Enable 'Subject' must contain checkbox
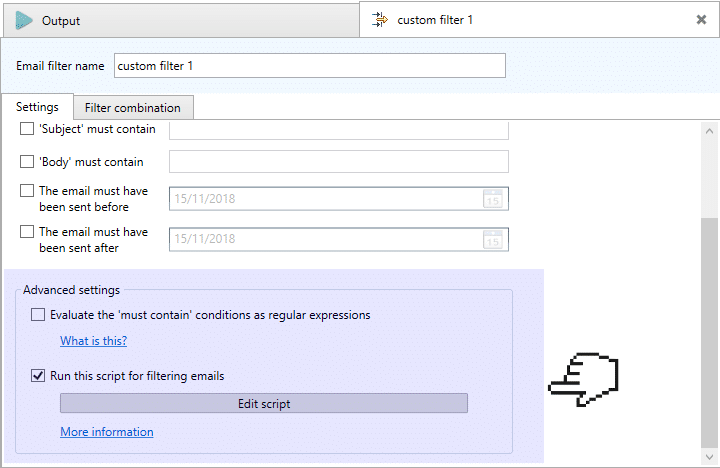 (27, 129)
